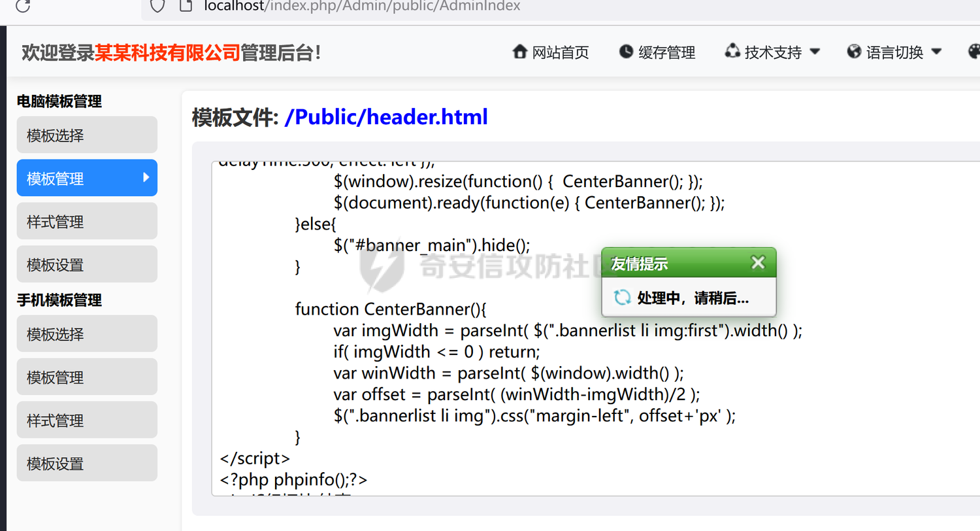The height and width of the screenshot is (531, 980).
Task: Open the 技术支持 menu
Action: tap(773, 52)
